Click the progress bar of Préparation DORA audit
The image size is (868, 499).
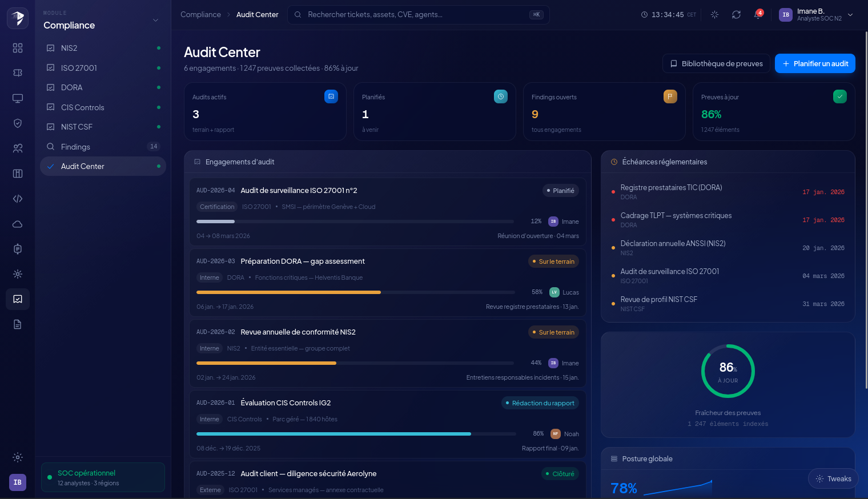click(355, 292)
